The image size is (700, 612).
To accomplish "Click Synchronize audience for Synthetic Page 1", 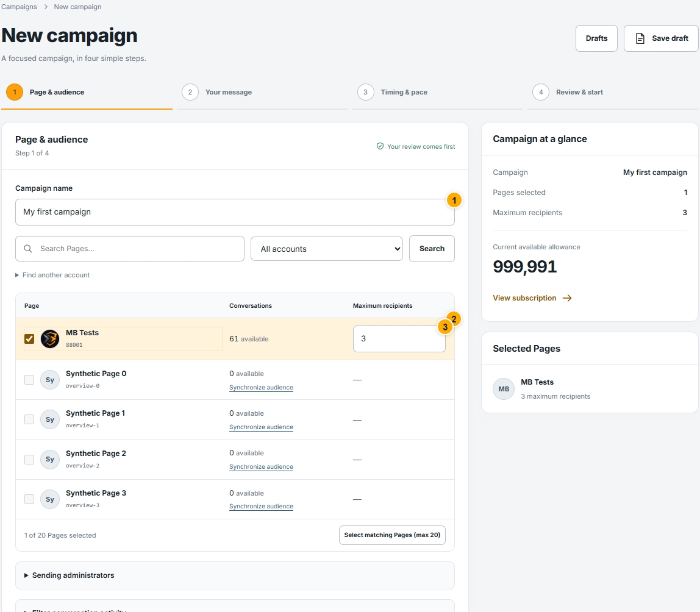I will [x=261, y=427].
